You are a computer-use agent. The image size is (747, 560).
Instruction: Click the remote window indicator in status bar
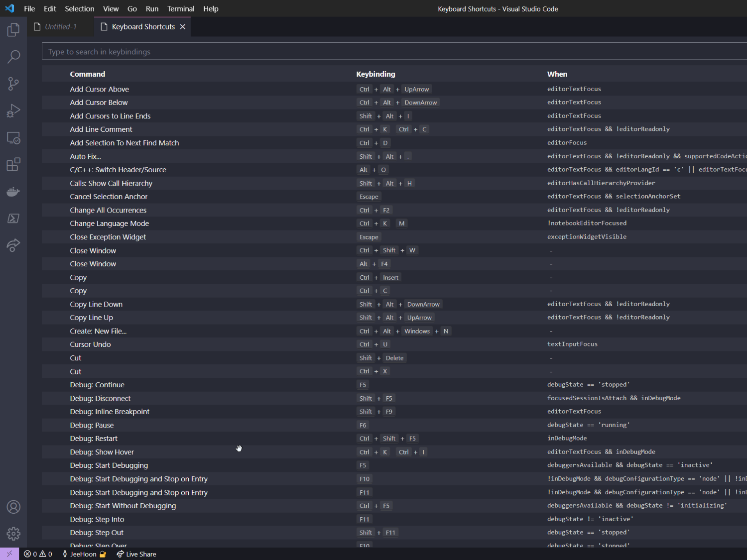[9, 554]
